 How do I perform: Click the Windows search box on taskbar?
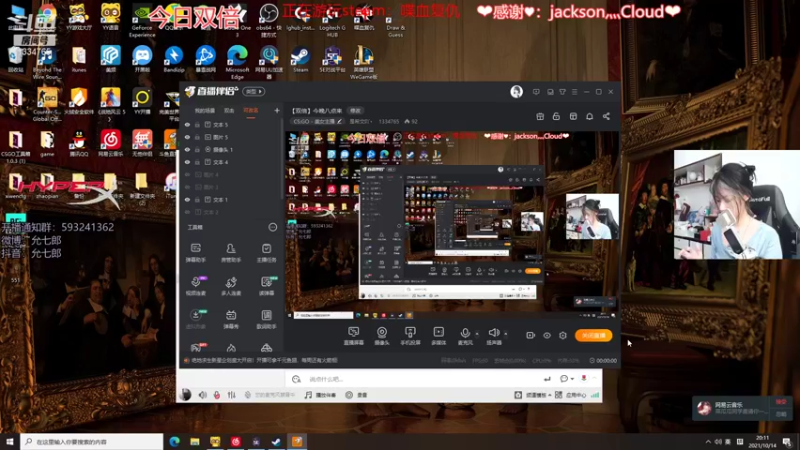click(92, 441)
